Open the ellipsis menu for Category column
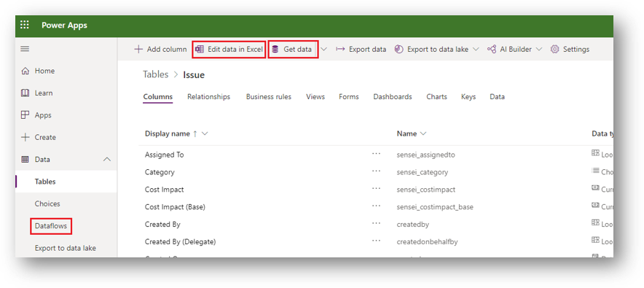Viewport: 644px width, 288px height. (x=376, y=172)
